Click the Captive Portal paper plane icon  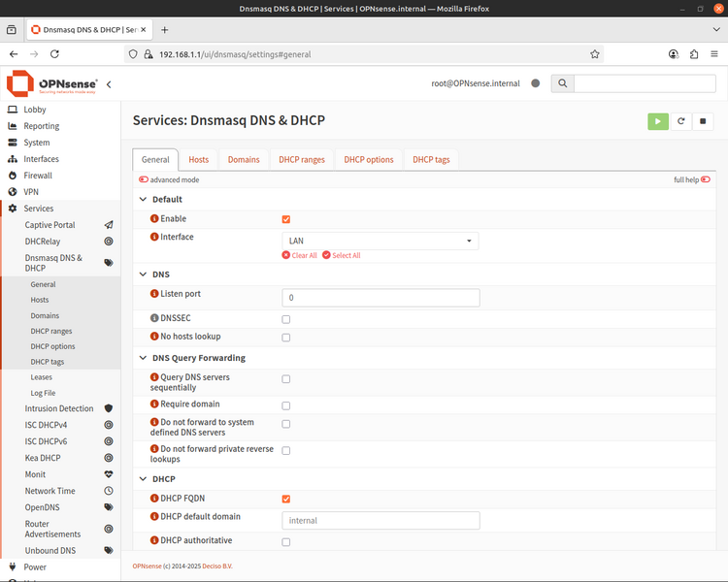tap(109, 225)
